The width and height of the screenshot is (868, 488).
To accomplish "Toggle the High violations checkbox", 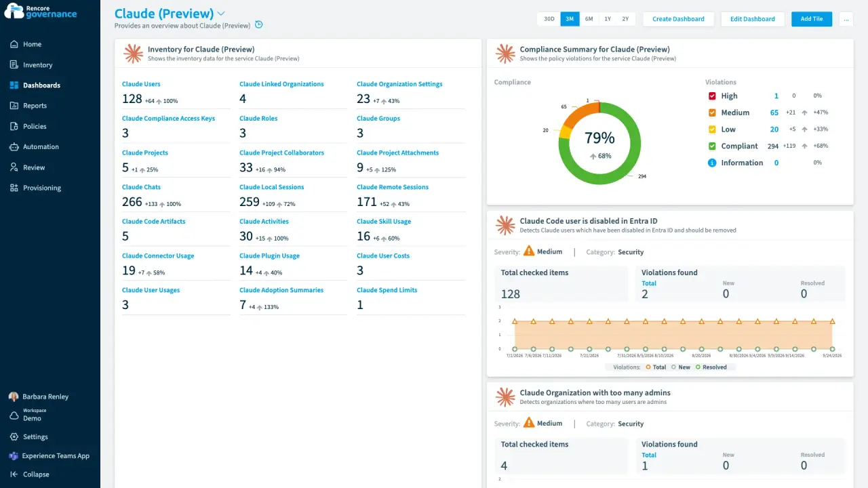I will click(x=712, y=96).
